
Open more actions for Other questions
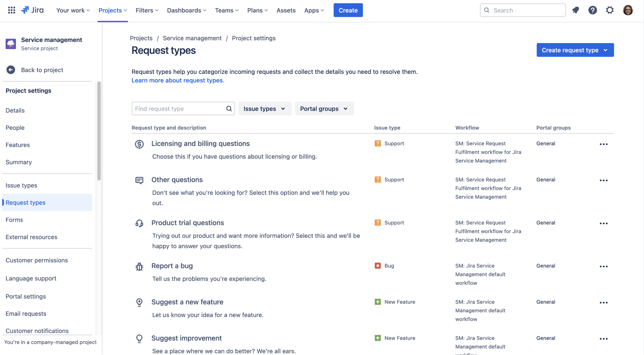pyautogui.click(x=604, y=180)
